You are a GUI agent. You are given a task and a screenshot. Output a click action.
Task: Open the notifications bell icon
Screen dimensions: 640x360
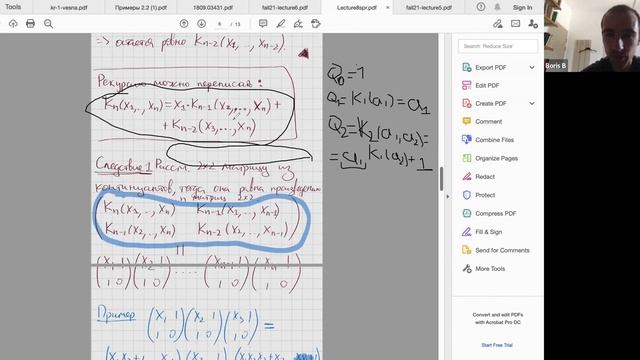pyautogui.click(x=497, y=7)
